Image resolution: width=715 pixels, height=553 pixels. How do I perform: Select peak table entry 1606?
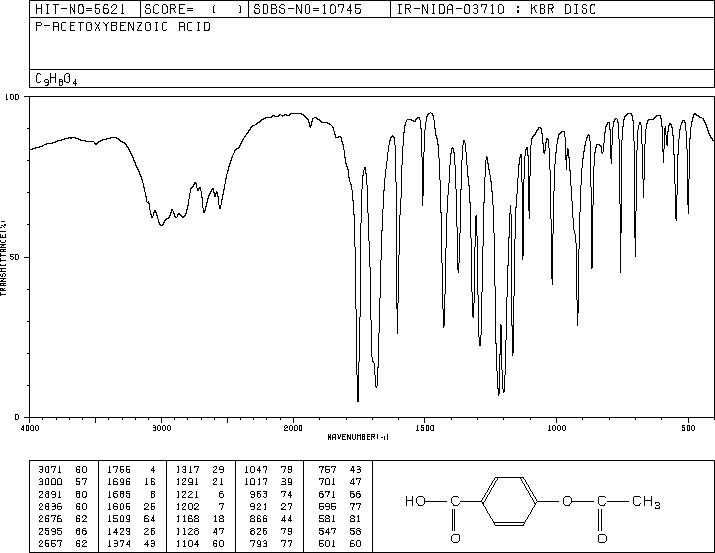(119, 506)
